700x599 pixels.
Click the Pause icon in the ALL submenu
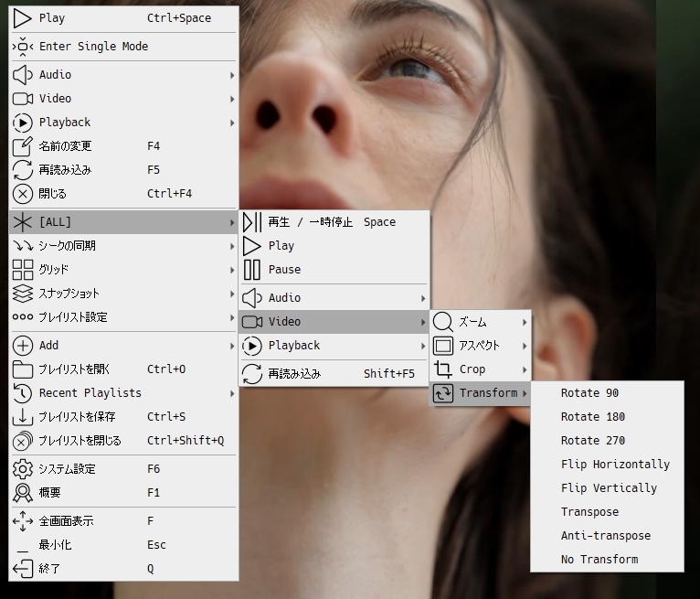[x=252, y=270]
